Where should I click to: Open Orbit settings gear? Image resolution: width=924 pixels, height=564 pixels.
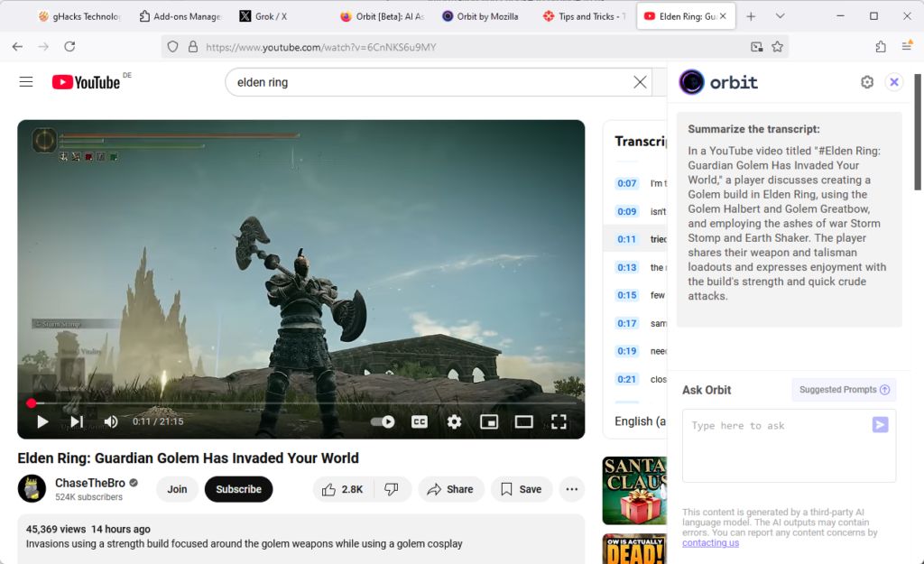pos(867,82)
